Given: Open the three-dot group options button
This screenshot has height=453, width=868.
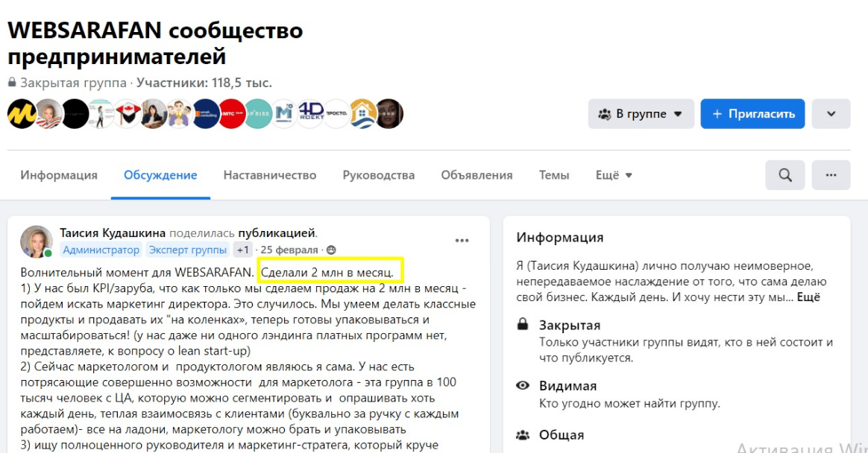Looking at the screenshot, I should pyautogui.click(x=831, y=175).
